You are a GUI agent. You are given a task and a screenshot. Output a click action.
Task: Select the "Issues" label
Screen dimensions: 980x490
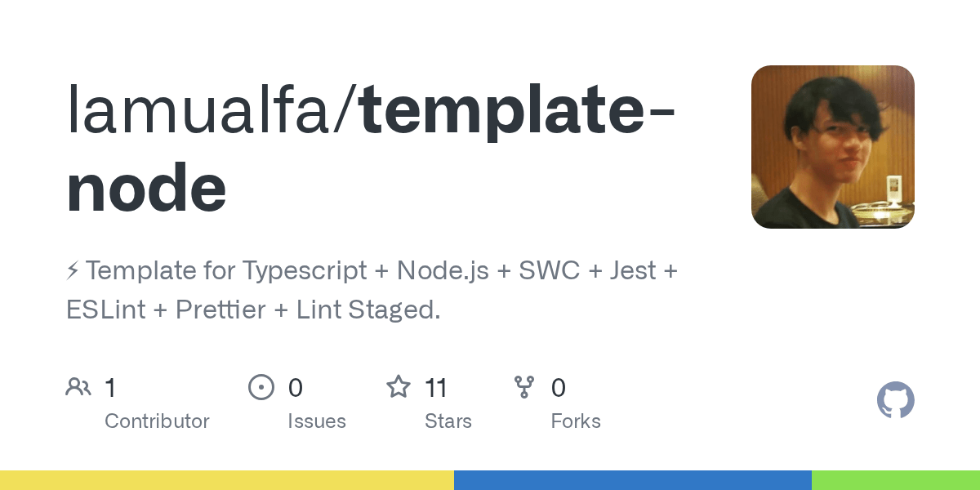[x=317, y=421]
